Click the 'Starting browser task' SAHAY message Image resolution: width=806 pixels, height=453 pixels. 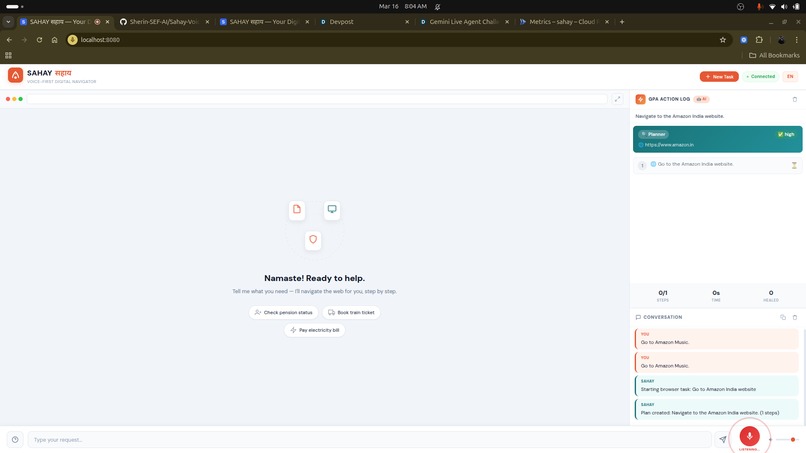coord(717,386)
